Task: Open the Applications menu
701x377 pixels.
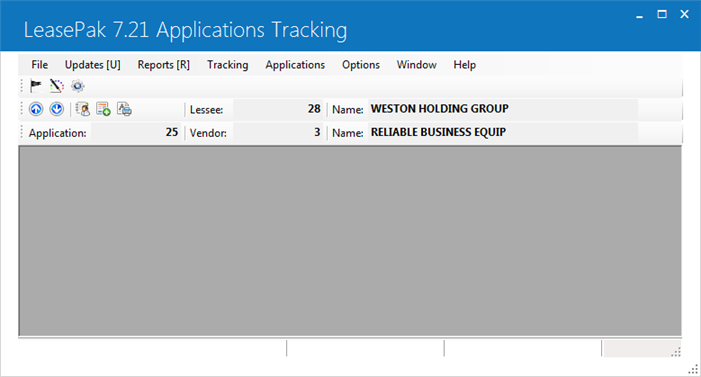Action: coord(295,65)
